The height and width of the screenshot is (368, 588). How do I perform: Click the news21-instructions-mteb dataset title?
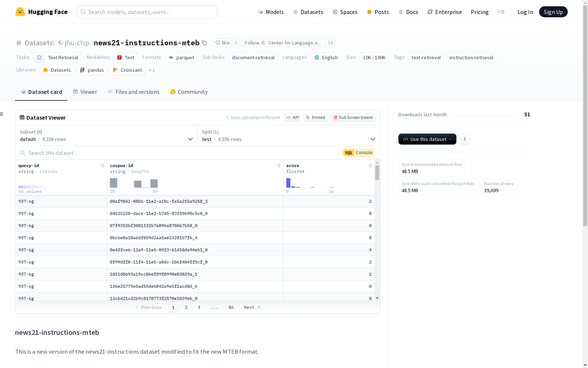coord(147,43)
